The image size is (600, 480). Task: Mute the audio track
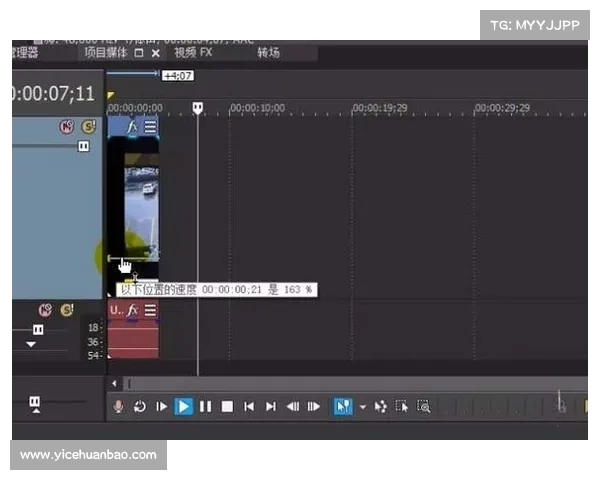(x=45, y=310)
